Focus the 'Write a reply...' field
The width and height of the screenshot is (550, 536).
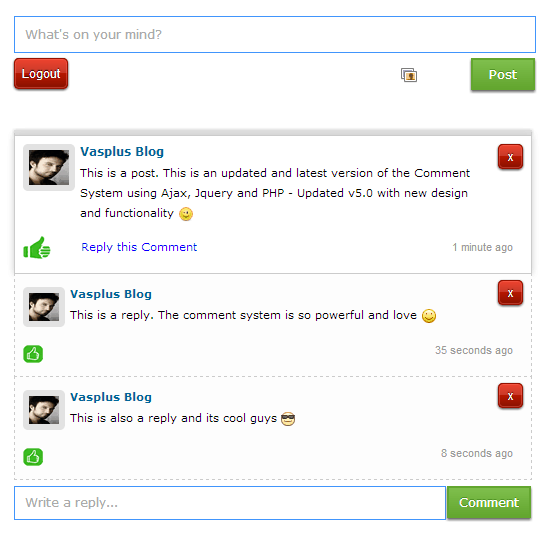click(230, 503)
